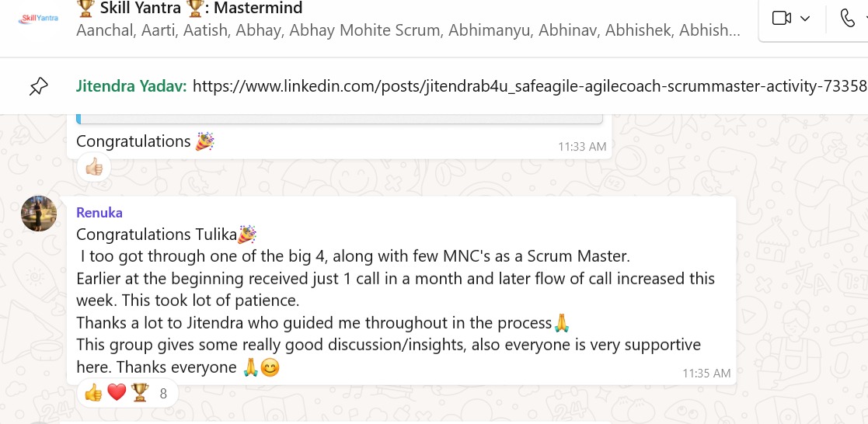Start a video call from the header
The height and width of the screenshot is (424, 868).
781,18
